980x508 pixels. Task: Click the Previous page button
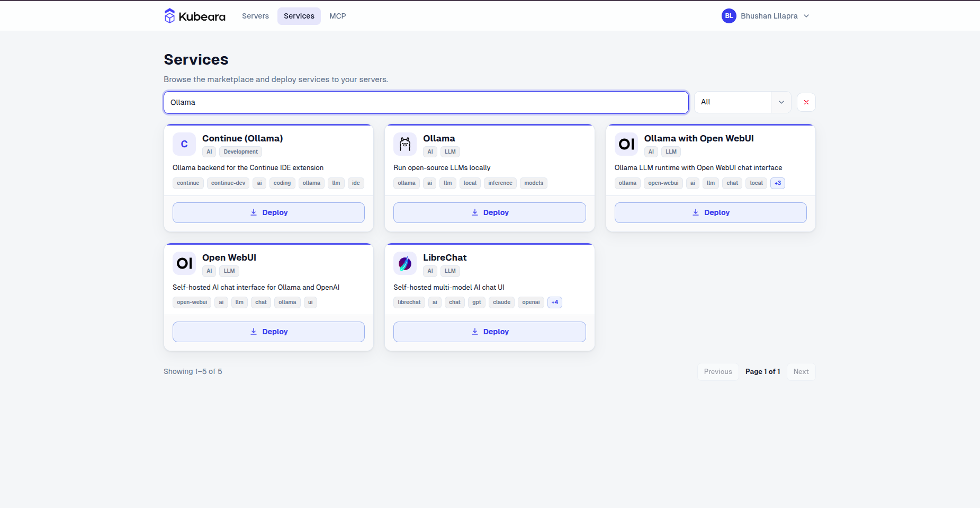[718, 372]
